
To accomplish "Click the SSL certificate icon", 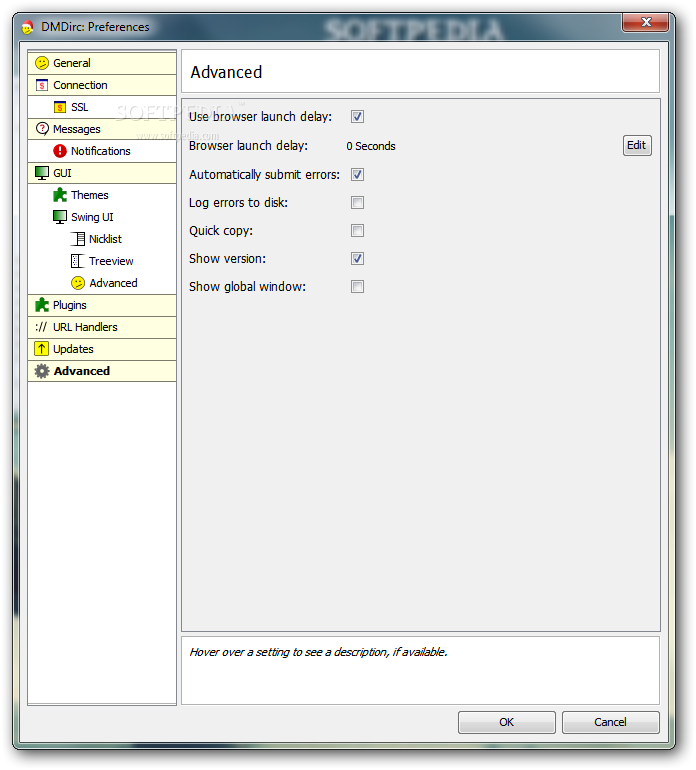I will 60,107.
